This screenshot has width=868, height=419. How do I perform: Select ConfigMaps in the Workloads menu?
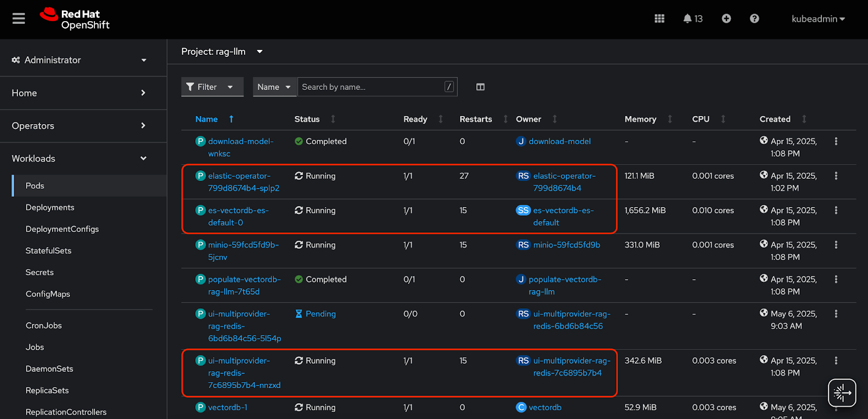click(x=48, y=294)
